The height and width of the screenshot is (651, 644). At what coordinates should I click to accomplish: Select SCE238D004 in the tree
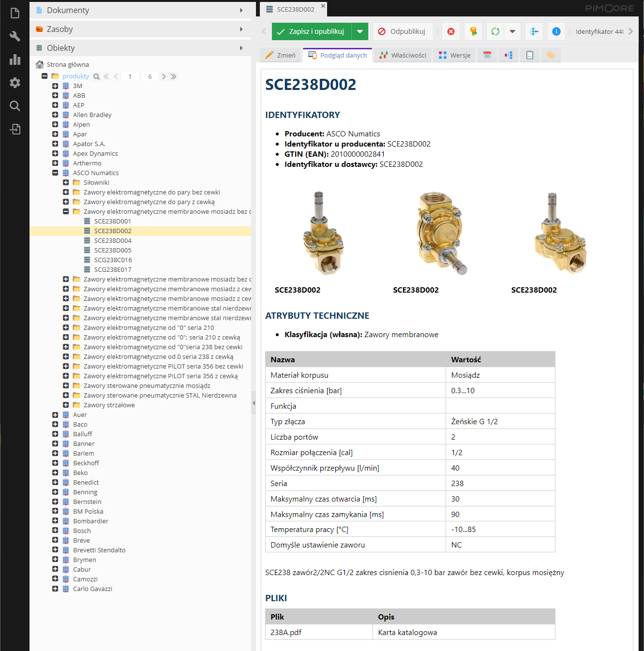click(x=112, y=240)
